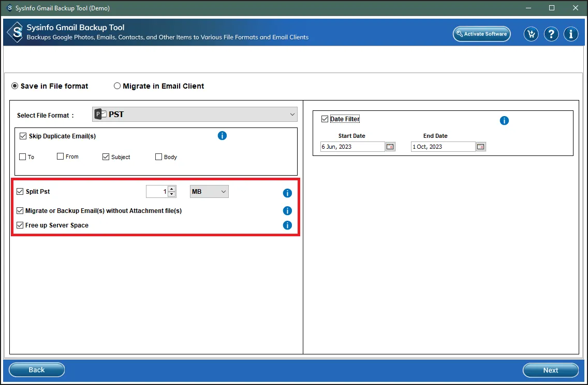Disable the Date Filter checkbox
This screenshot has height=385, width=588.
325,119
